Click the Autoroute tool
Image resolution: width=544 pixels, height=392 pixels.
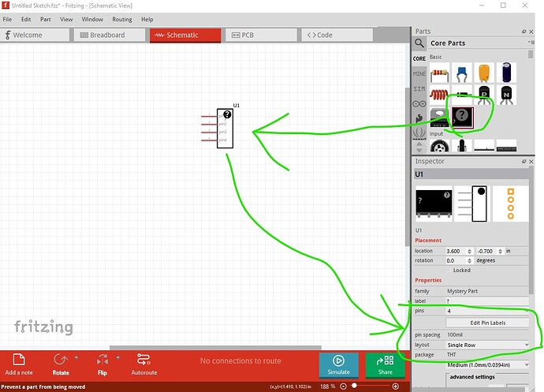click(x=144, y=364)
